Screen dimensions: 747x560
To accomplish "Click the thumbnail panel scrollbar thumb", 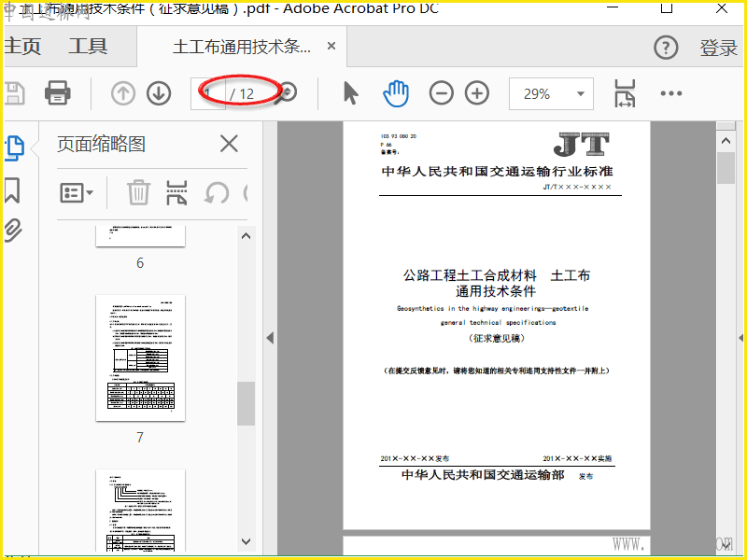I will [246, 403].
